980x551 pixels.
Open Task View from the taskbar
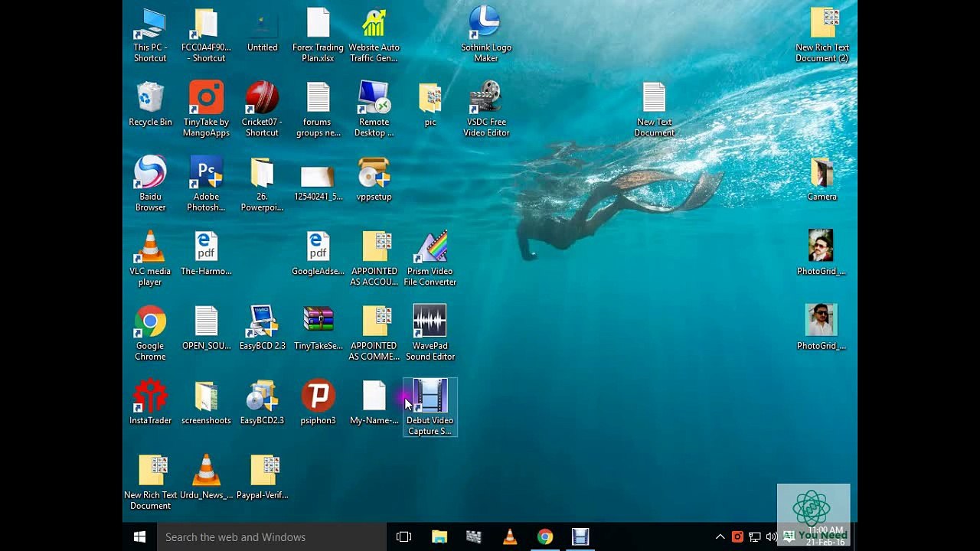[403, 537]
